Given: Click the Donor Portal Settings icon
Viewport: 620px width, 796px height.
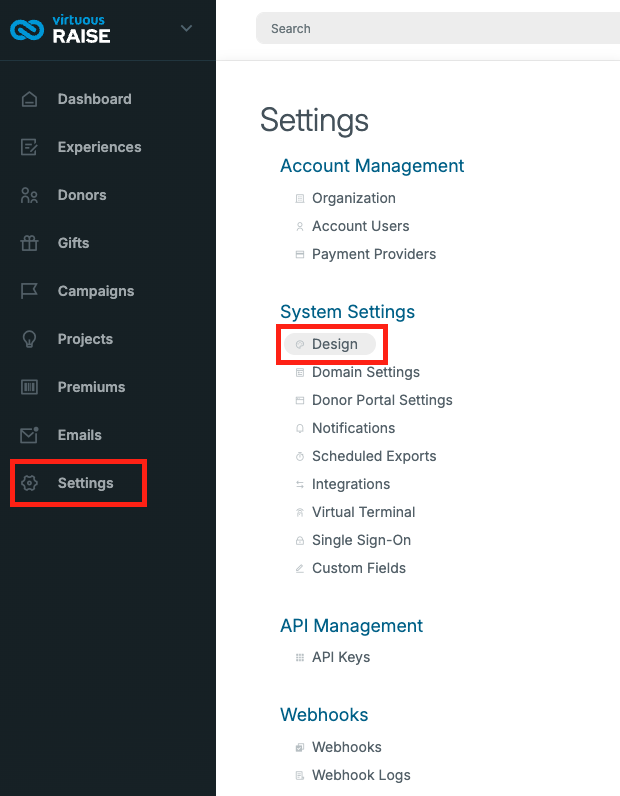Looking at the screenshot, I should [x=300, y=401].
